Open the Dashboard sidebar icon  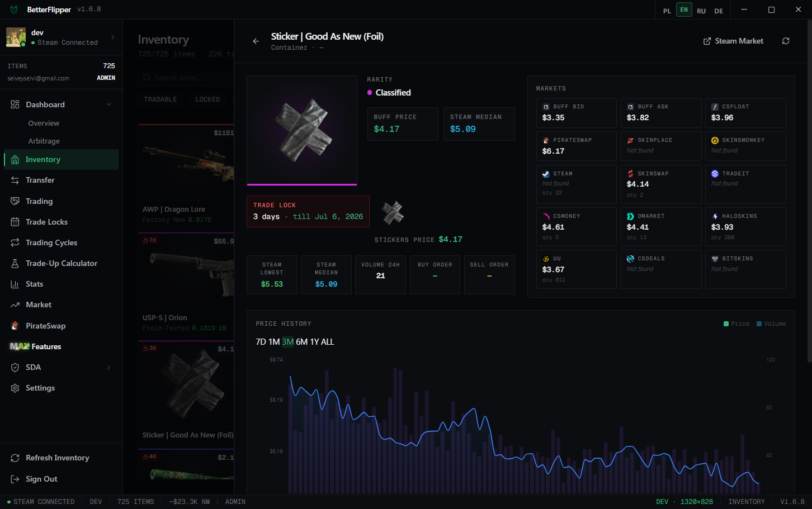[x=15, y=104]
